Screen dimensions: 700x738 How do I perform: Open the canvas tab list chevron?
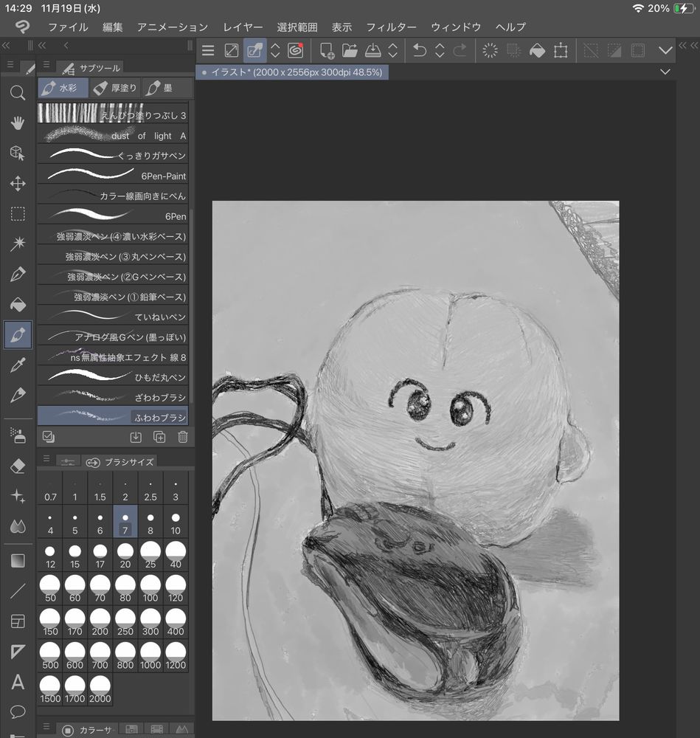point(665,72)
